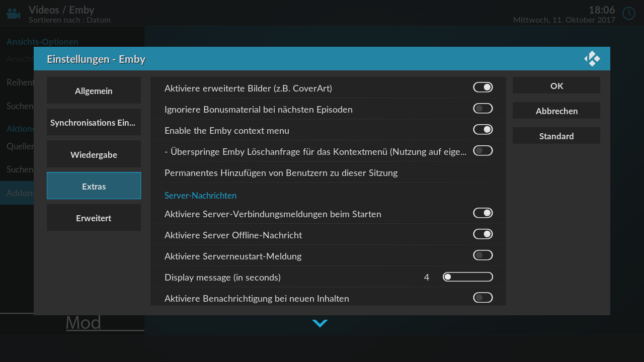
Task: Toggle Ignoriere Bonusmaterial bei nächsten Episoden
Action: coord(483,109)
